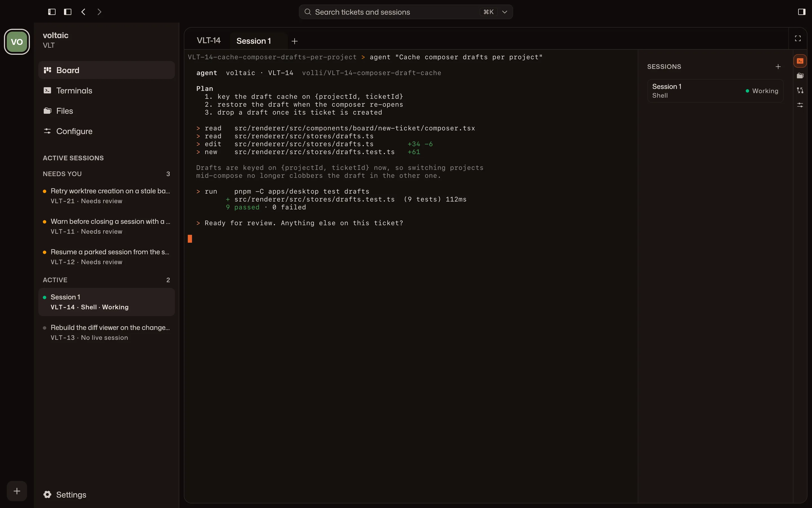Collapse the ACTIVE section header
The image size is (812, 508).
[106, 280]
